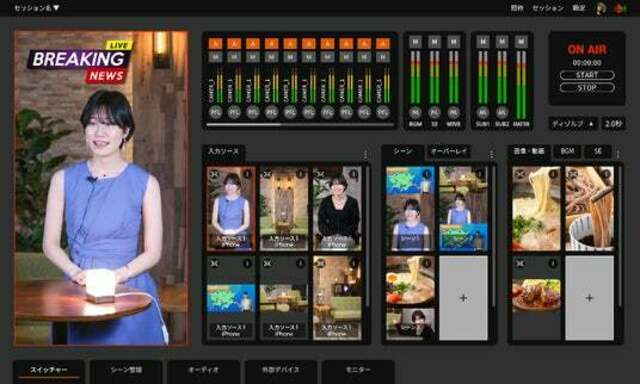Image resolution: width=640 pixels, height=384 pixels.
Task: Open the three-dot menu of the 入力ソース panel
Action: [x=365, y=155]
